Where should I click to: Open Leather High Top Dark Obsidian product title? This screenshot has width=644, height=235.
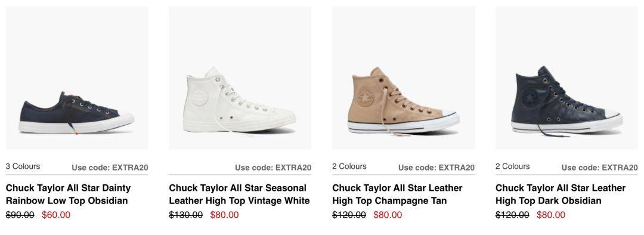pyautogui.click(x=560, y=194)
